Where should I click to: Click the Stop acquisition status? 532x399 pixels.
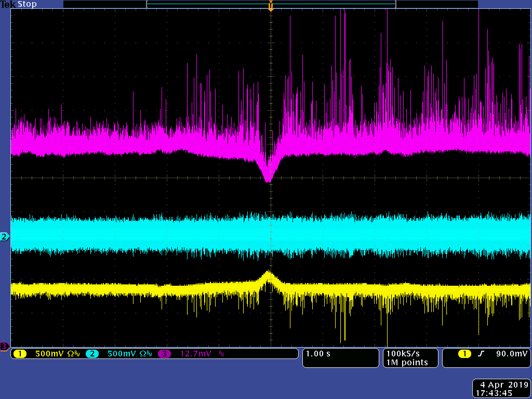click(28, 4)
